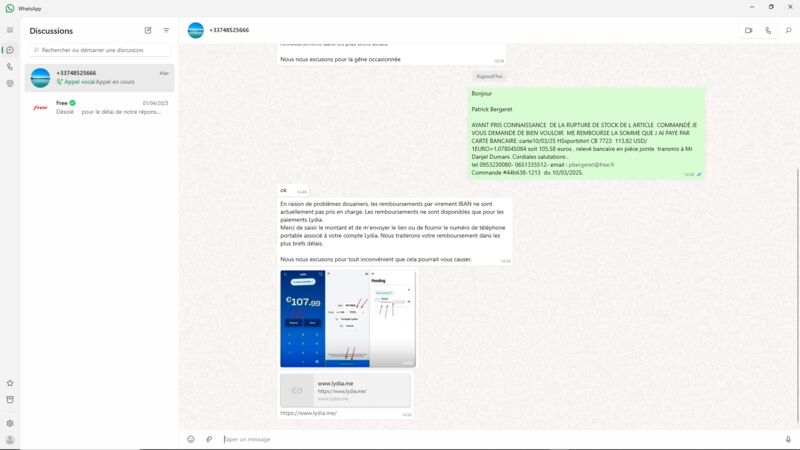This screenshot has width=800, height=450.
Task: Click the 'En raison de problèmes douaniers' message
Action: (395, 232)
